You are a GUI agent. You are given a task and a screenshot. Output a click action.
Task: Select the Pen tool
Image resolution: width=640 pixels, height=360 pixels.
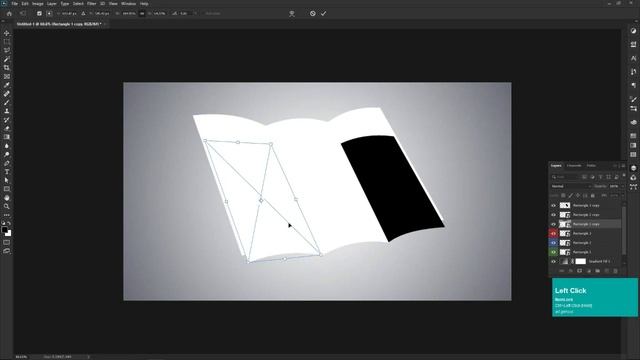[x=7, y=163]
